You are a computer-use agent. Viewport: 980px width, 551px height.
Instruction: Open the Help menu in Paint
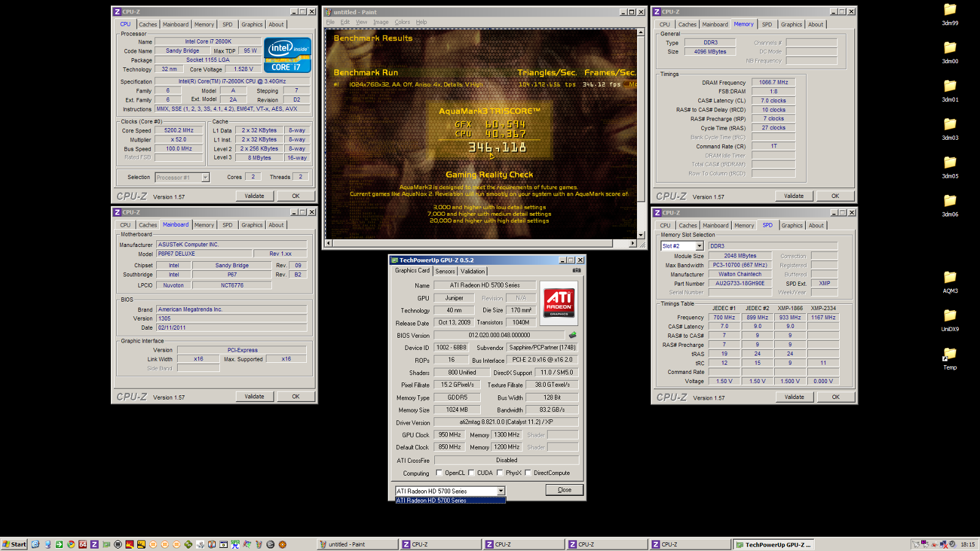point(421,22)
